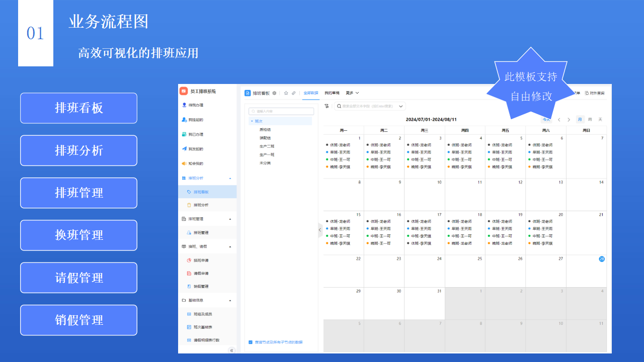
Task: Click the 今天 button
Action: (546, 120)
